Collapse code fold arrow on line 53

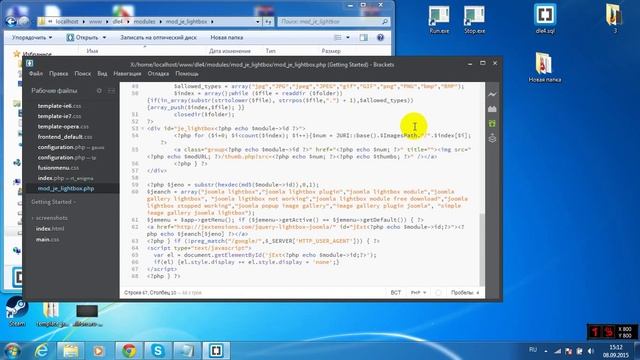142,129
